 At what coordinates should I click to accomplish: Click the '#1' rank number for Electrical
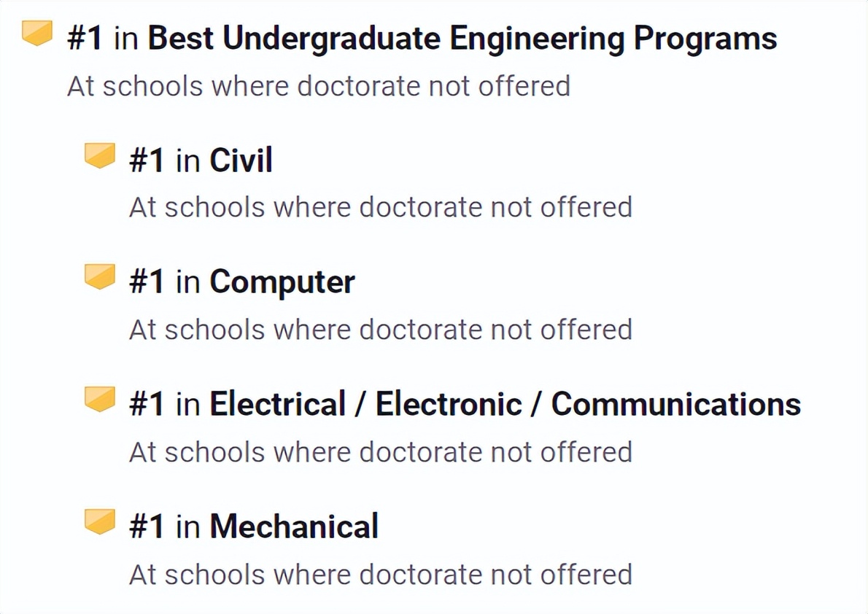click(x=147, y=405)
